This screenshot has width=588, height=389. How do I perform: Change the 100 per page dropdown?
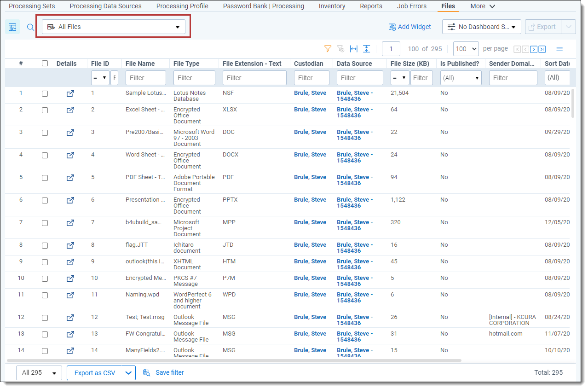pos(466,49)
